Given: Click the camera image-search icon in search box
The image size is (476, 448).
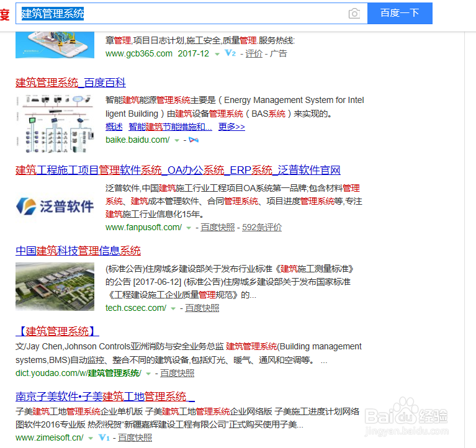Looking at the screenshot, I should point(354,14).
